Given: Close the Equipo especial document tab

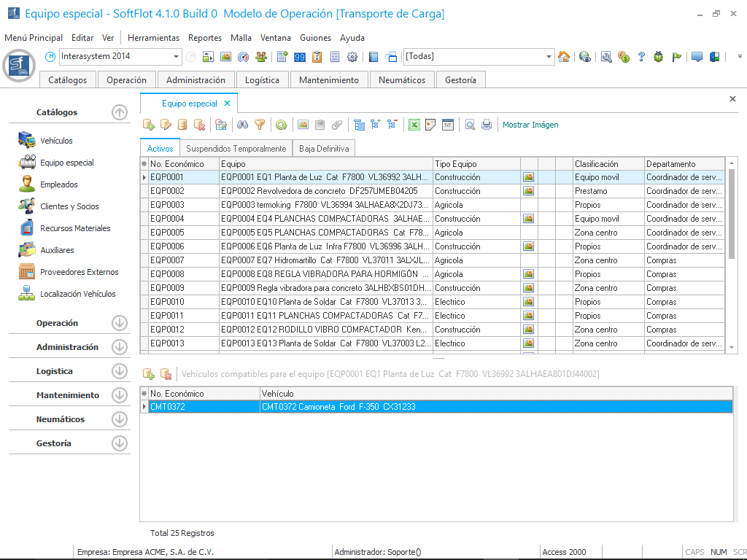Looking at the screenshot, I should pos(228,104).
